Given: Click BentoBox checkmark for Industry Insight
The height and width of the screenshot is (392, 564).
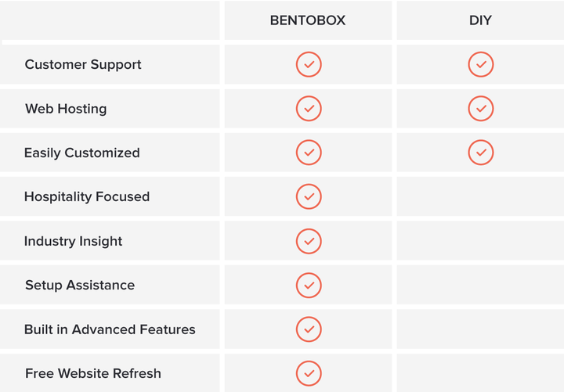Looking at the screenshot, I should coord(309,241).
